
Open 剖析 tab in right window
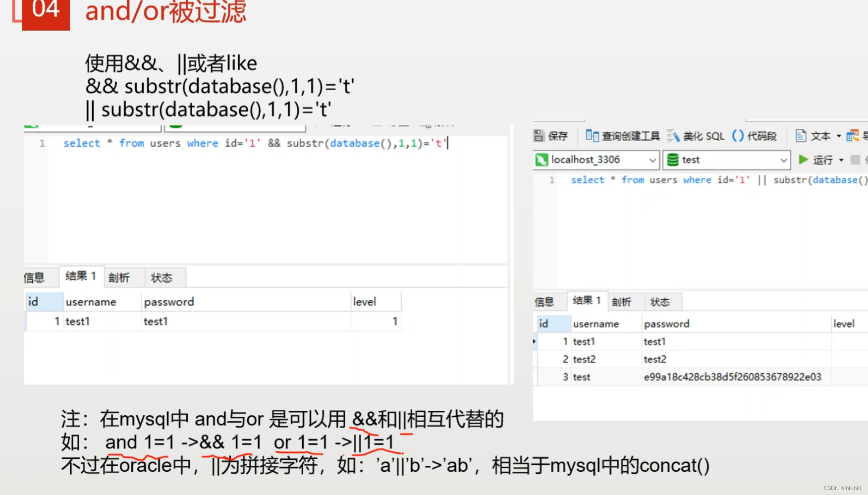tap(621, 302)
